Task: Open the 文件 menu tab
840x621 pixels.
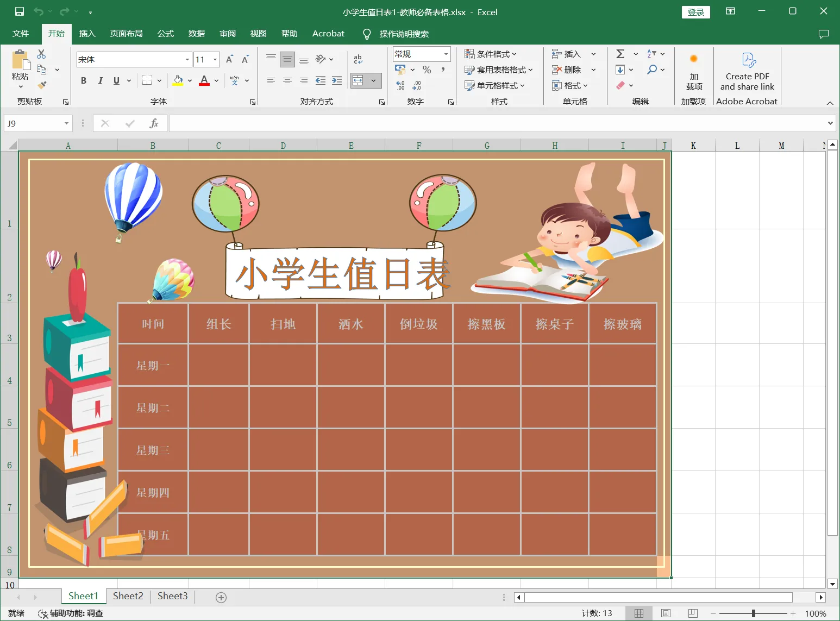Action: pos(21,34)
